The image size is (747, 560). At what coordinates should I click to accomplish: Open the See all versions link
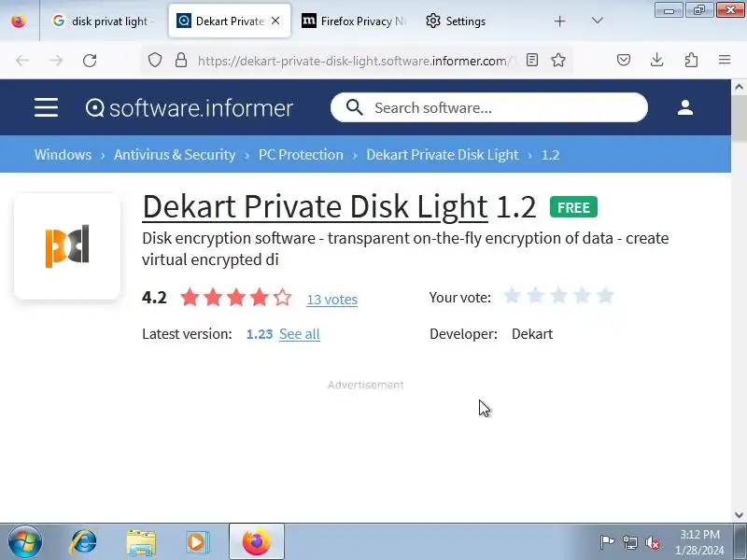pyautogui.click(x=300, y=334)
